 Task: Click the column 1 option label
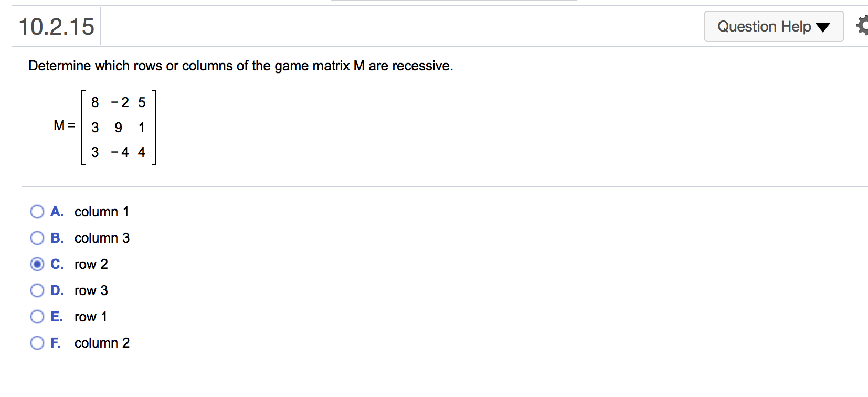point(102,212)
